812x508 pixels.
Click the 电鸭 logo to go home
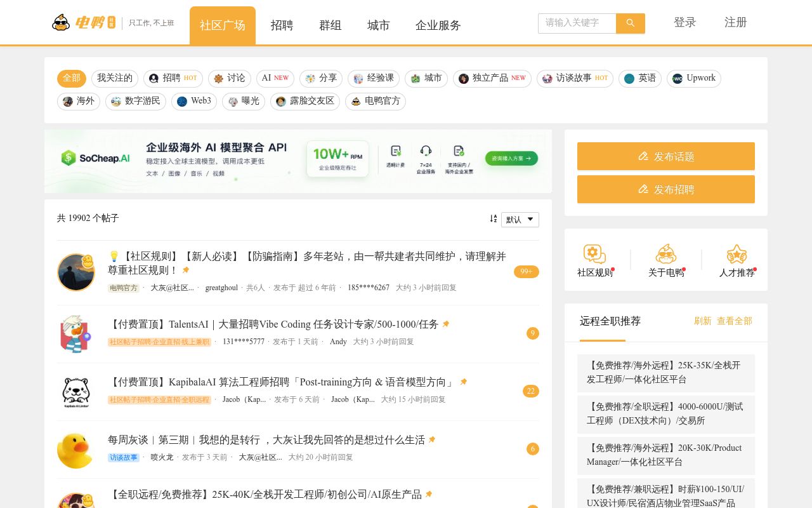84,23
